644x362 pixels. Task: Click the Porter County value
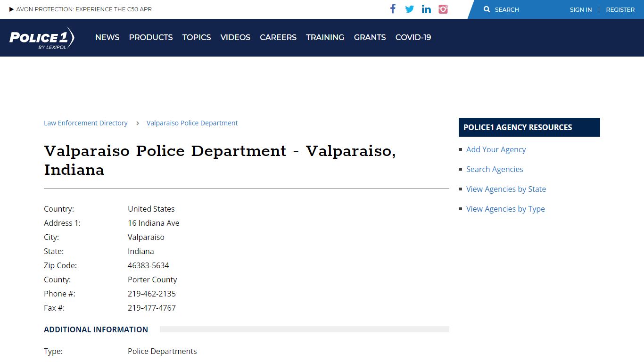152,280
